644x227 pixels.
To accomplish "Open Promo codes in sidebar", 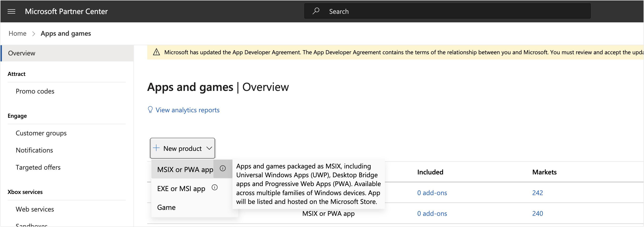I will [x=35, y=91].
